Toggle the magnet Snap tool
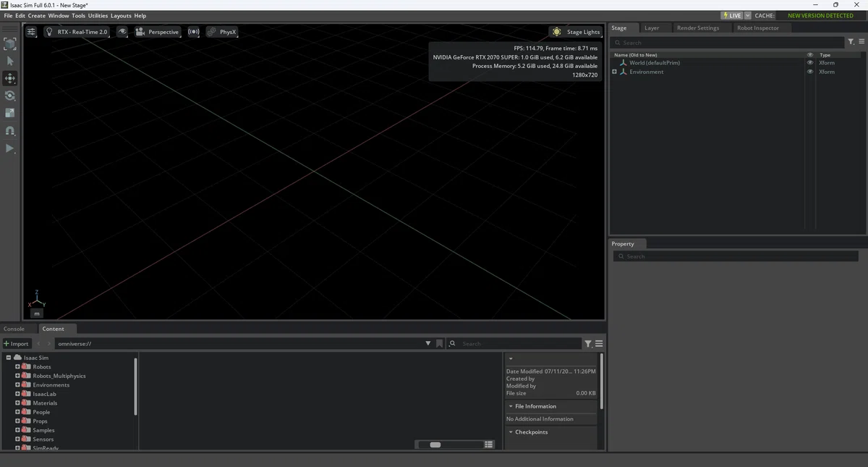This screenshot has height=467, width=868. (x=10, y=131)
